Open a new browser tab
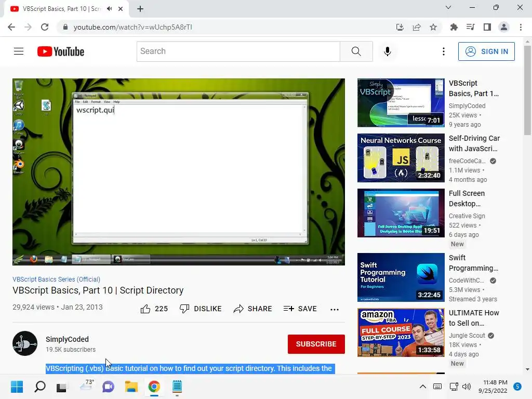Viewport: 532px width, 399px height. point(140,9)
